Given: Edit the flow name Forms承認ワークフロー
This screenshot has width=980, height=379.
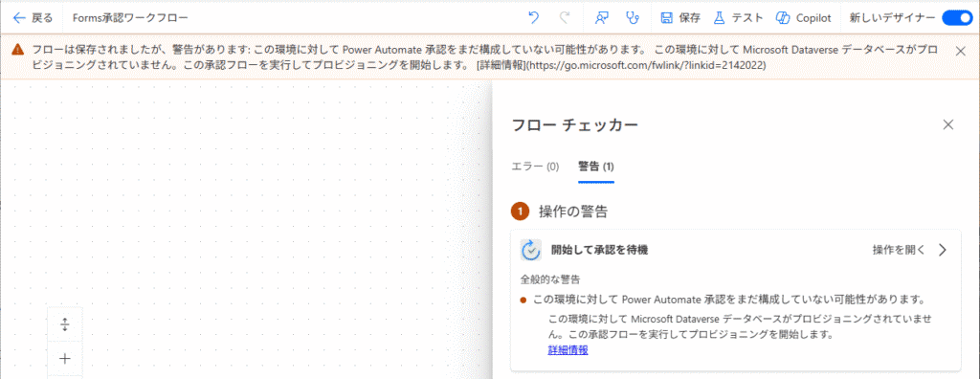Looking at the screenshot, I should tap(130, 18).
